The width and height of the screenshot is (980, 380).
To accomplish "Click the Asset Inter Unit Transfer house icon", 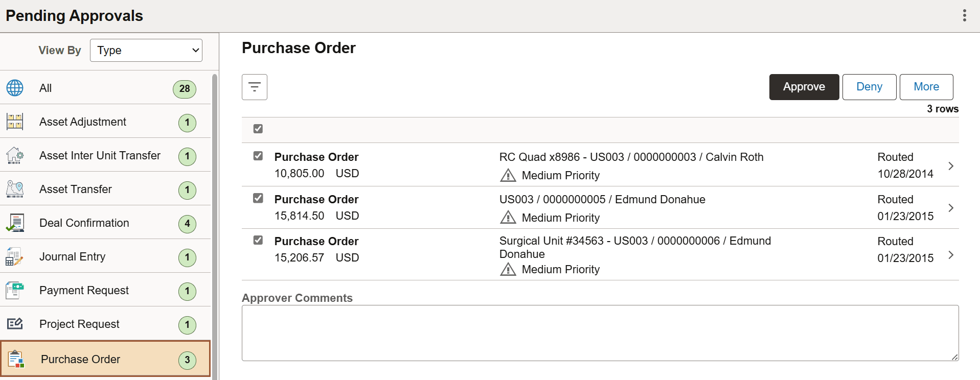I will pos(14,155).
